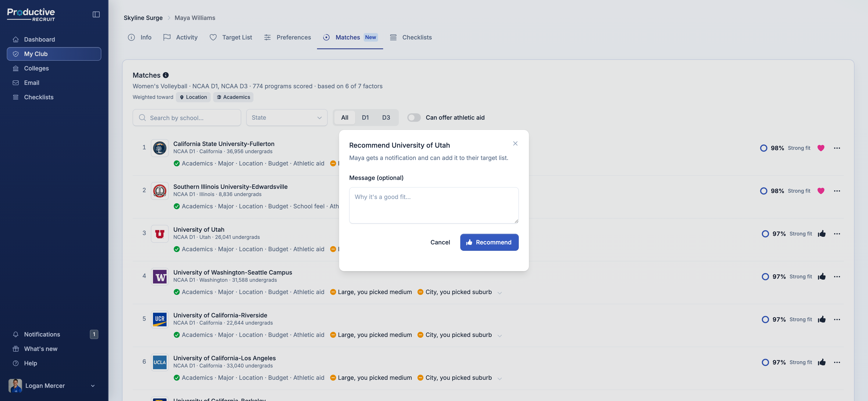Click thumbs-up for University of Washington-Seattle
Screen dimensions: 868x401
pyautogui.click(x=822, y=276)
